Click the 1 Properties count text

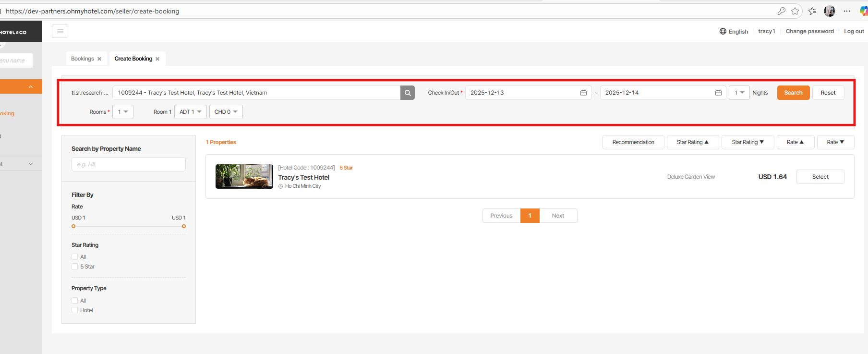tap(221, 142)
